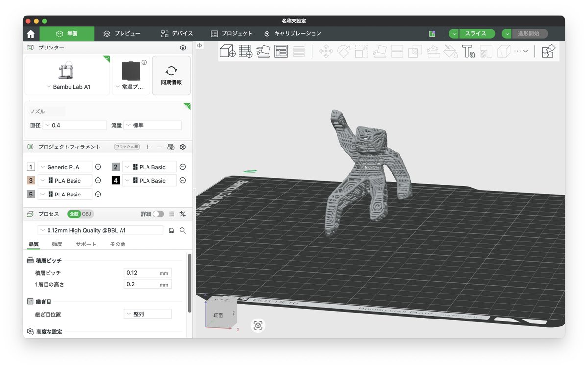Click filament 3 beige color swatch
Screen dimensions: 588x368
point(31,181)
